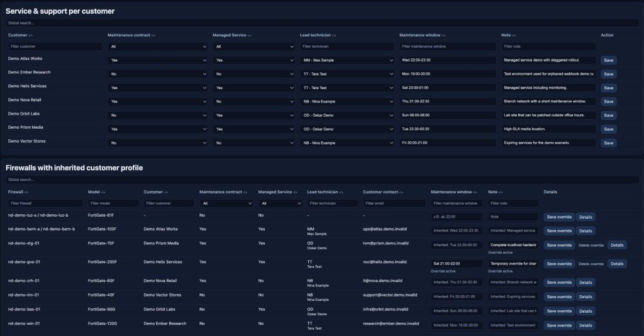Sort firewalls table by Customer contact column
This screenshot has height=336, width=644.
coord(384,192)
